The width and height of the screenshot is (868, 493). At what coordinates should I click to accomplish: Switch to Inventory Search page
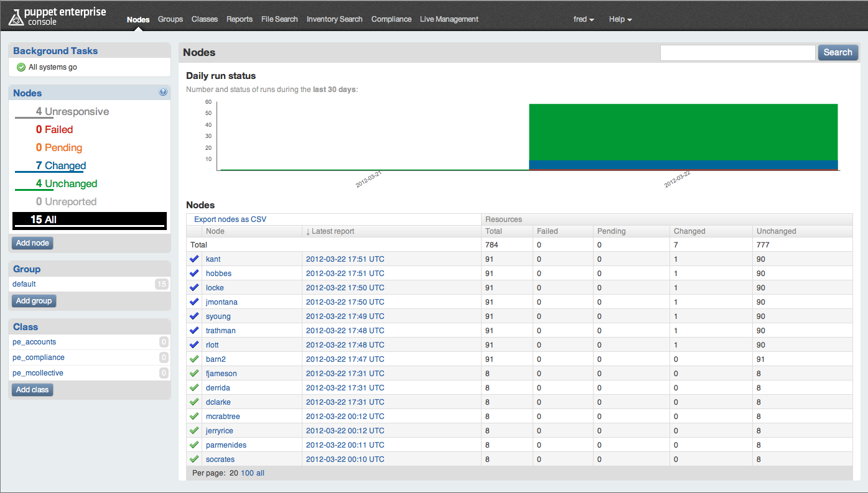(334, 19)
